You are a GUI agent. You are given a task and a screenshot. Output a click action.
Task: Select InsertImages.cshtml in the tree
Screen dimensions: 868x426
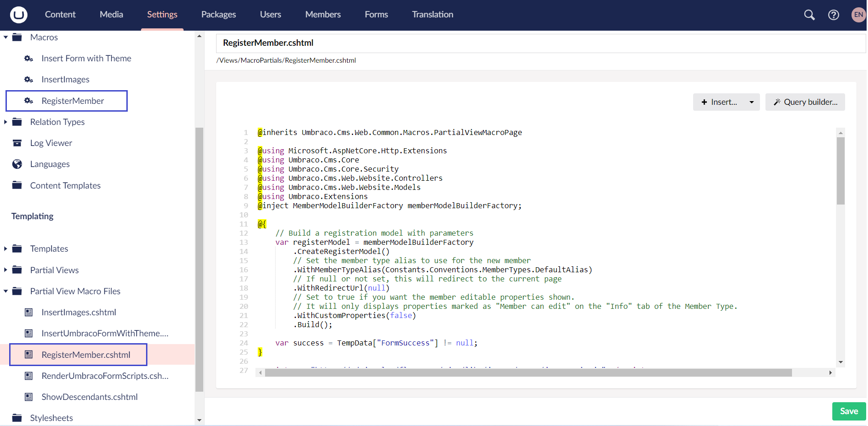coord(79,313)
